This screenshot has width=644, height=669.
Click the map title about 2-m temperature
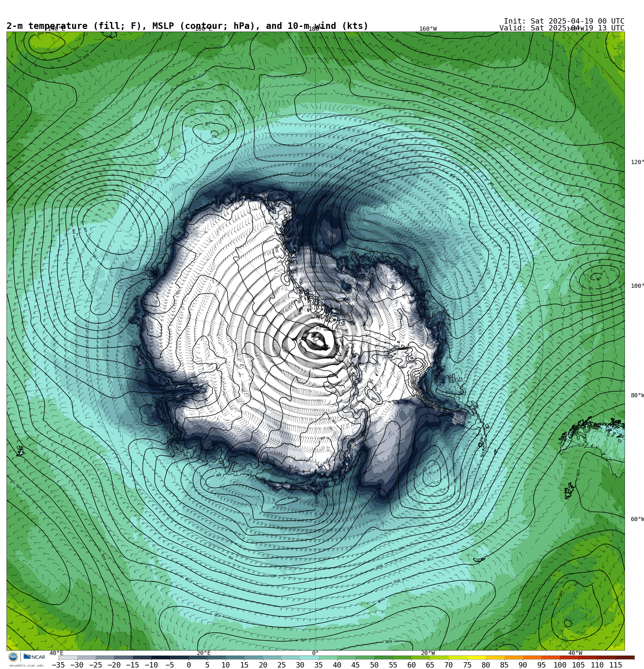point(187,26)
